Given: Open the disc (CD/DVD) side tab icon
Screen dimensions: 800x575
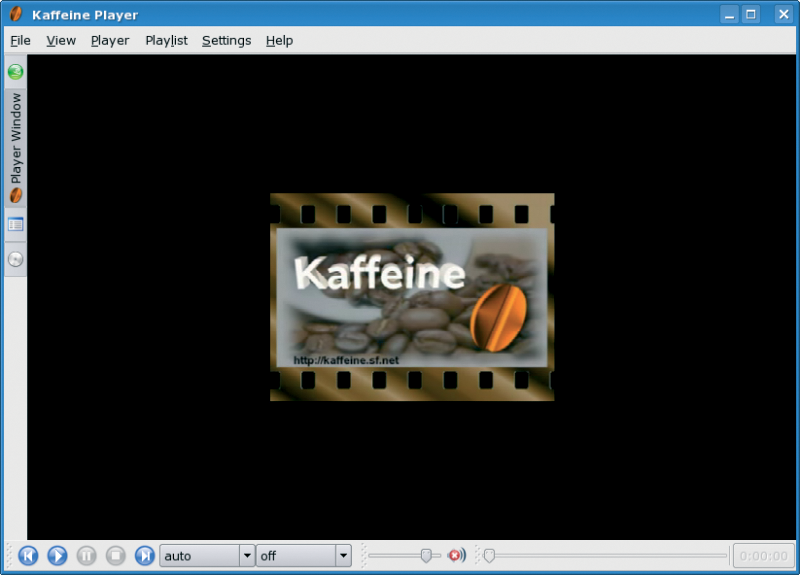Looking at the screenshot, I should click(x=15, y=259).
